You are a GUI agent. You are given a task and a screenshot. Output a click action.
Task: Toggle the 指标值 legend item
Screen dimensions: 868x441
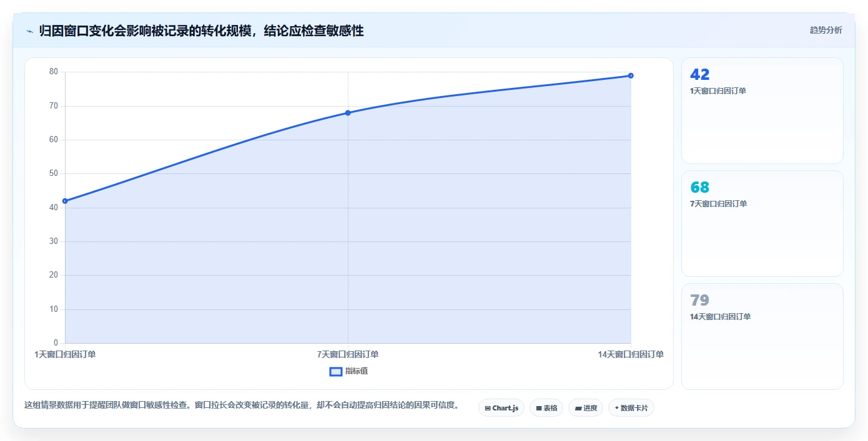349,371
